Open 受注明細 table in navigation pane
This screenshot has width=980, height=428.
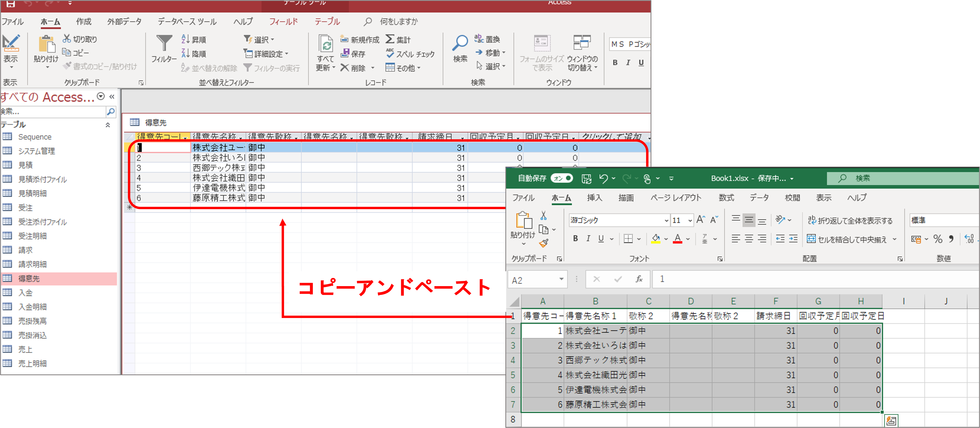32,236
